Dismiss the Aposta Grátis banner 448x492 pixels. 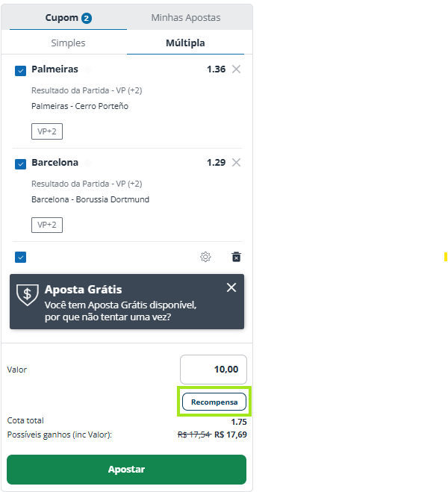(231, 287)
